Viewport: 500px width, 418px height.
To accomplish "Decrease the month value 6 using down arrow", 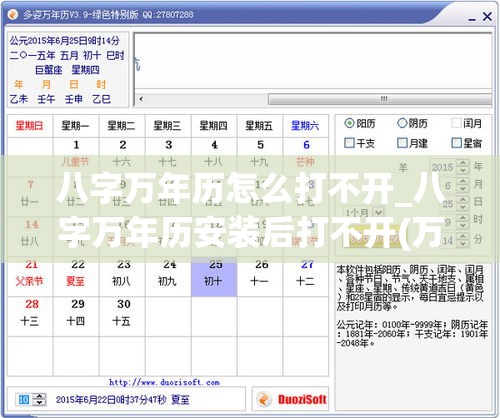I will [462, 189].
